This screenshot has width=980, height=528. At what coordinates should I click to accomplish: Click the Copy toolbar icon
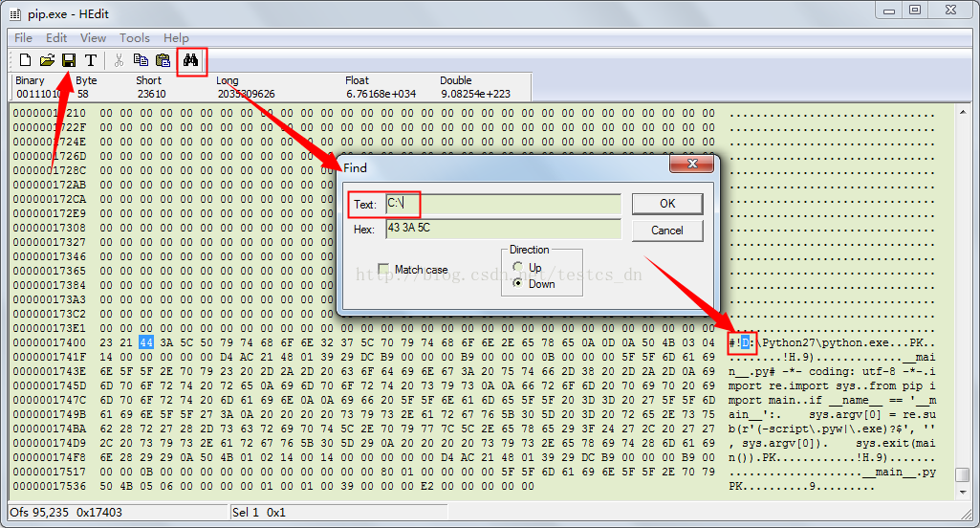click(141, 60)
